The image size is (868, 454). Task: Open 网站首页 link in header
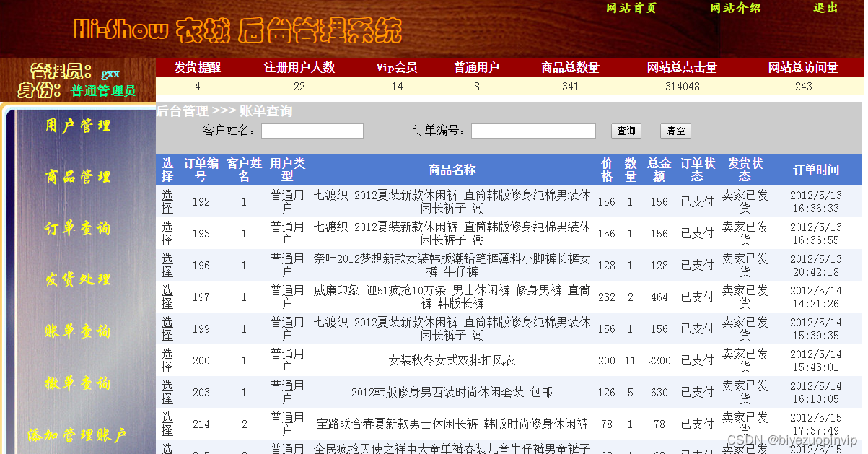631,8
